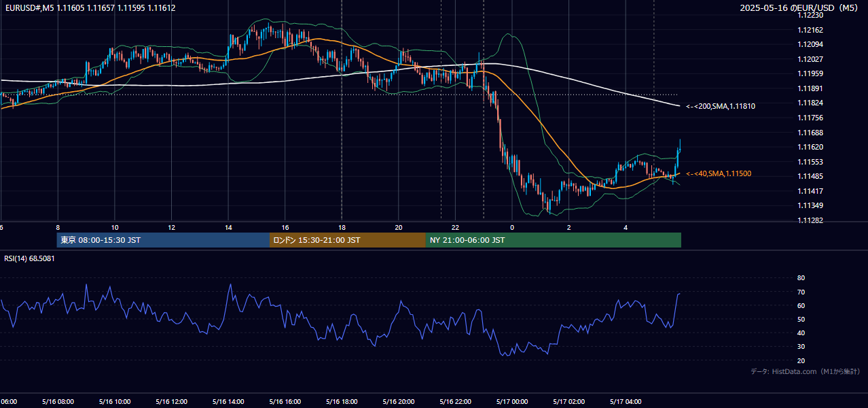Click the 5/16 12:00 date axis label
The image size is (868, 408).
[x=171, y=401]
